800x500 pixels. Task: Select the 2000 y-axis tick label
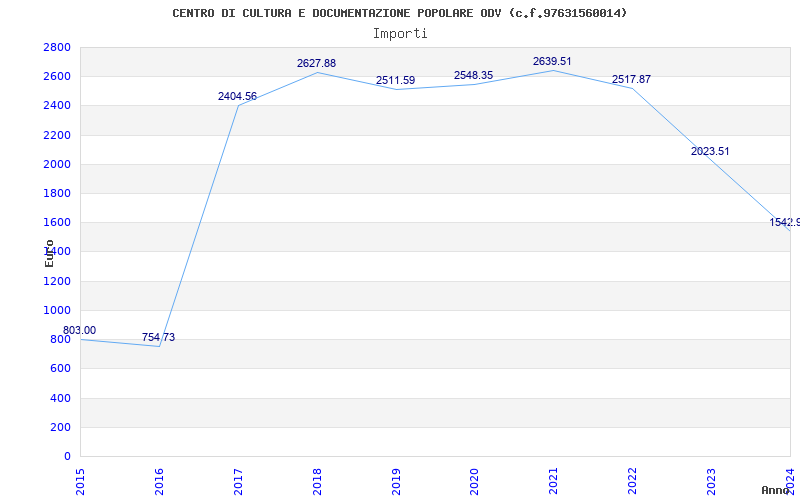[x=57, y=164]
